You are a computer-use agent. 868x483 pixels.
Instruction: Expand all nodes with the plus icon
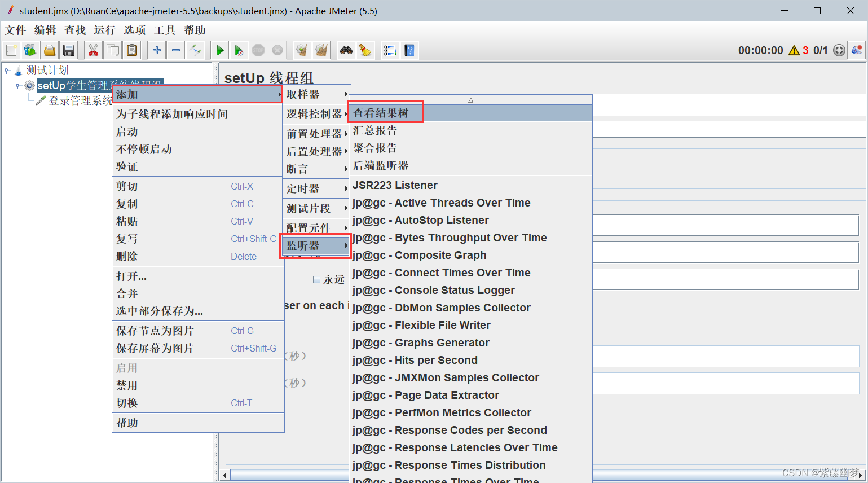tap(157, 50)
